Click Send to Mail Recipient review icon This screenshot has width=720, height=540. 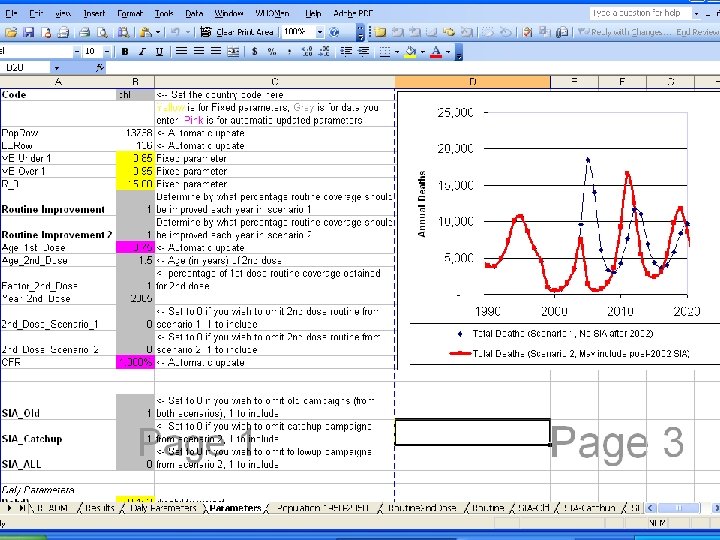561,32
